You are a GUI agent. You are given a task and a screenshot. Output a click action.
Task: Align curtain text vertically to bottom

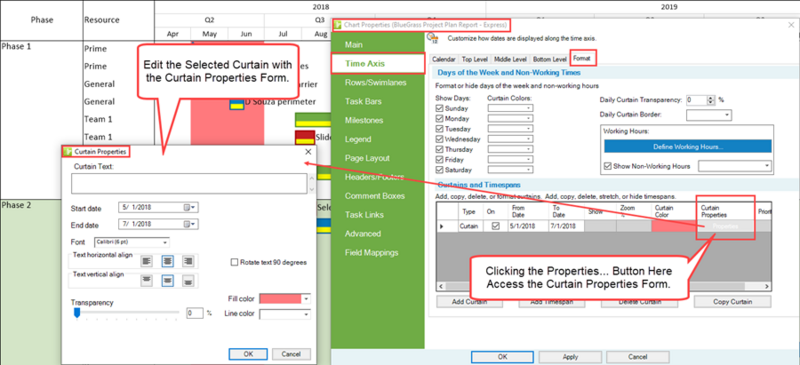click(x=188, y=280)
